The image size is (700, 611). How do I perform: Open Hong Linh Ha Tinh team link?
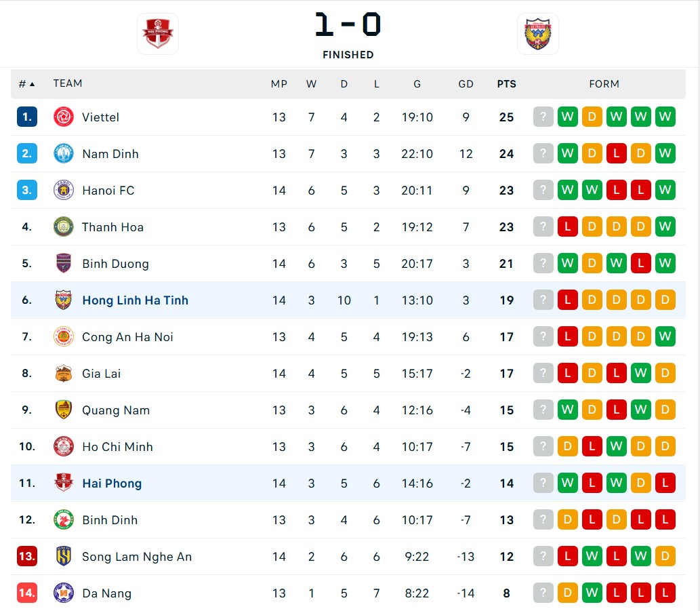point(135,300)
